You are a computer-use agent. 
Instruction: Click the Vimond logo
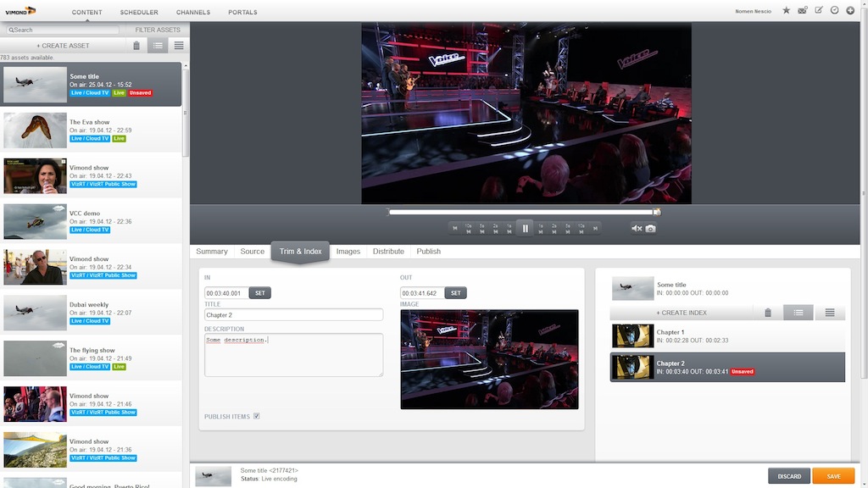click(x=20, y=11)
